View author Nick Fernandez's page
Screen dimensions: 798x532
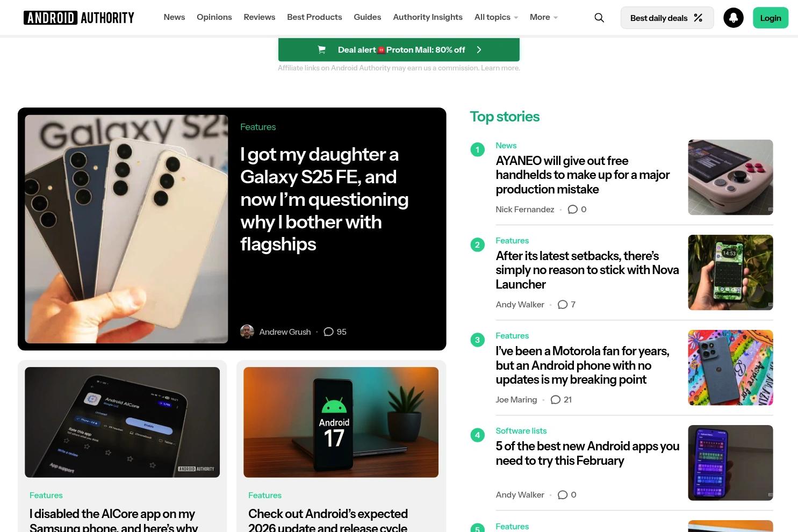[x=525, y=210]
